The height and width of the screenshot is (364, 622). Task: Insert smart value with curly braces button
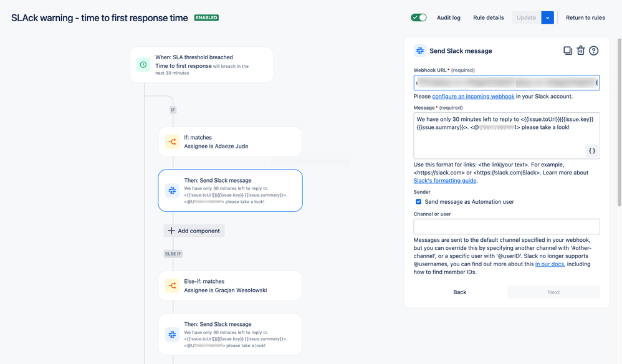tap(592, 151)
